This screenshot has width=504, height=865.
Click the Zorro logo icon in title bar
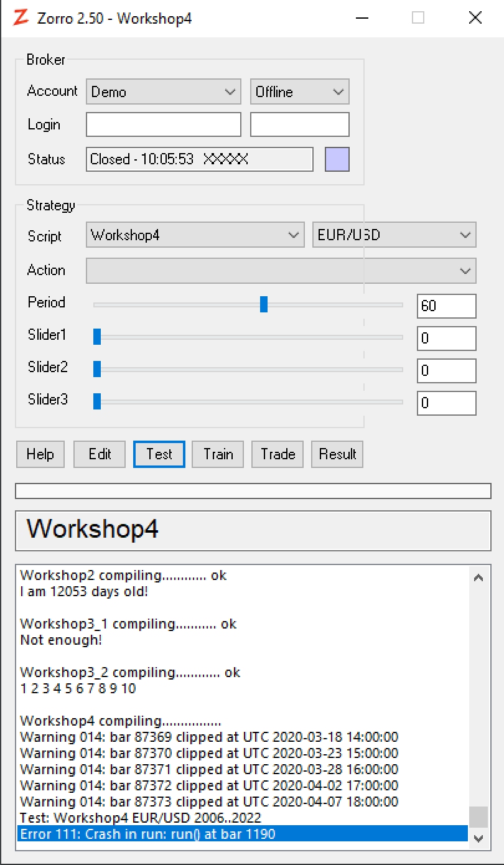(21, 18)
